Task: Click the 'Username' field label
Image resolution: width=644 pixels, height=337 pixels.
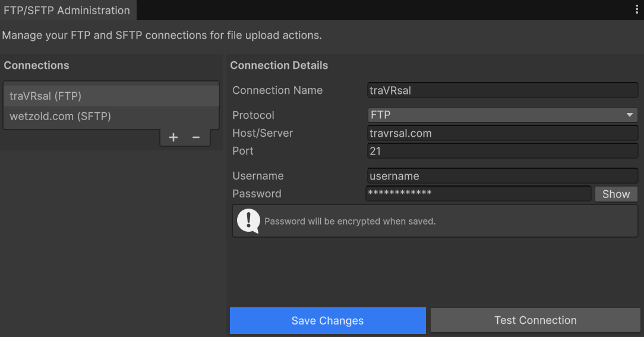Action: 258,176
